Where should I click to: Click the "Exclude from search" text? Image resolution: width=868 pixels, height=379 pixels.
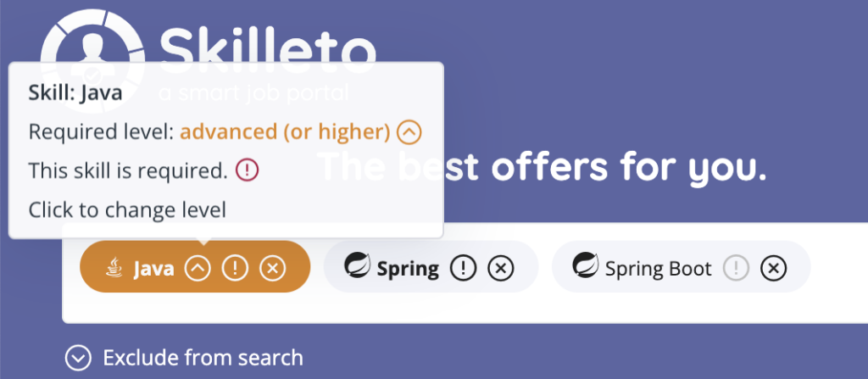tap(203, 358)
